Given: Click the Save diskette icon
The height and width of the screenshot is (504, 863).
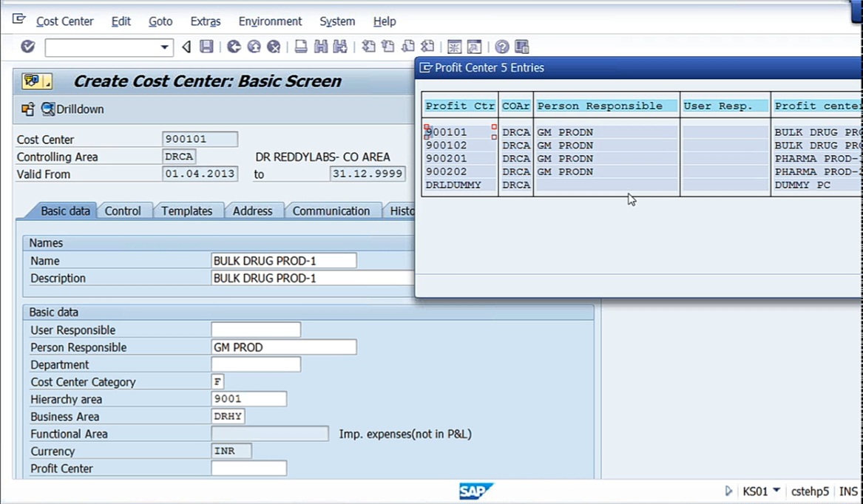Looking at the screenshot, I should pyautogui.click(x=206, y=47).
